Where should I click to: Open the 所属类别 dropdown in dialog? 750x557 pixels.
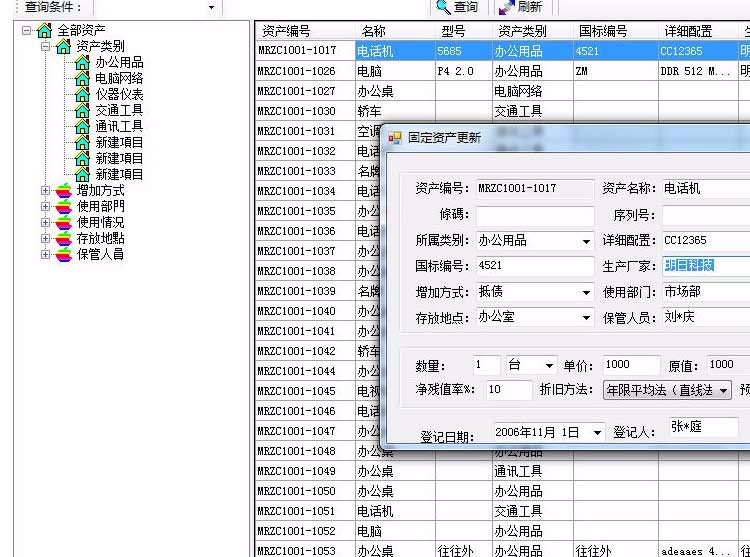pyautogui.click(x=586, y=241)
